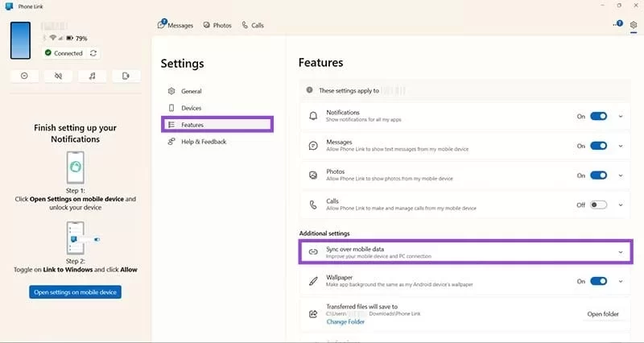Enable the Calls toggle switch
The image size is (644, 343).
[x=598, y=205]
